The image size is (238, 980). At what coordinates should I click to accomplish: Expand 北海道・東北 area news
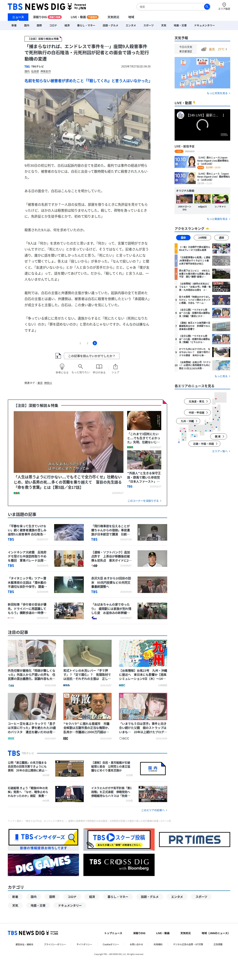coord(198,401)
